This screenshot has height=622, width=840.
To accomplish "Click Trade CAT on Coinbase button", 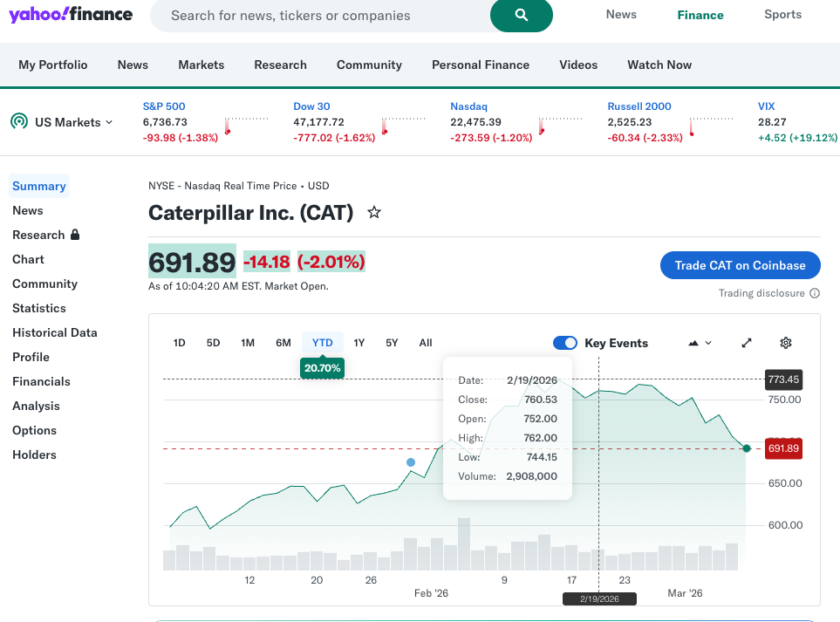I will tap(740, 265).
